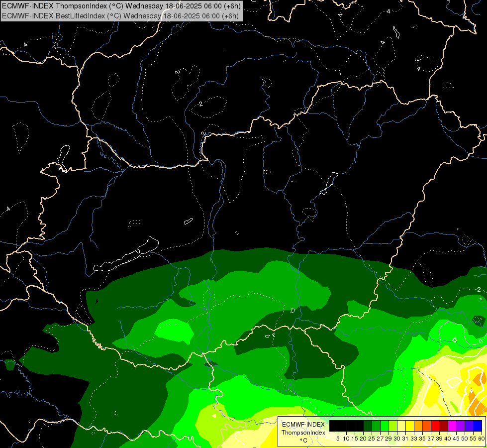Select the dark red 39-40 legend swatch
The image size is (487, 448).
click(444, 426)
